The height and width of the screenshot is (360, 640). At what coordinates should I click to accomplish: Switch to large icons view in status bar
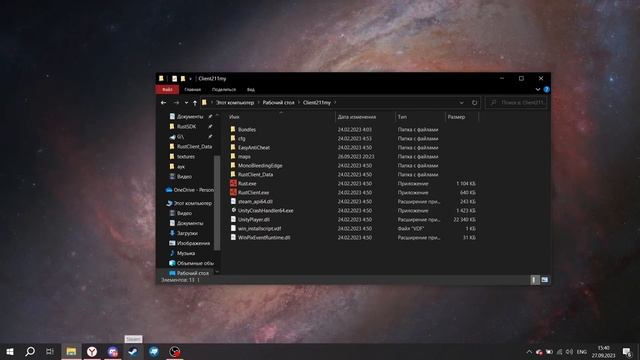544,280
